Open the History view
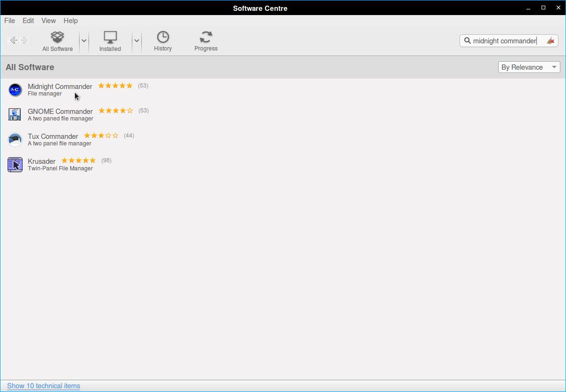The height and width of the screenshot is (392, 566). (162, 41)
